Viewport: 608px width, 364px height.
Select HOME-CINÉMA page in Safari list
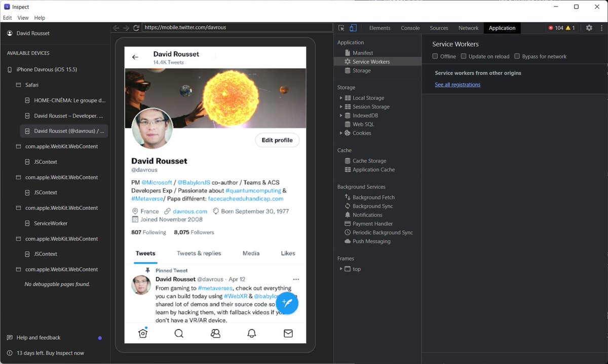click(x=66, y=100)
